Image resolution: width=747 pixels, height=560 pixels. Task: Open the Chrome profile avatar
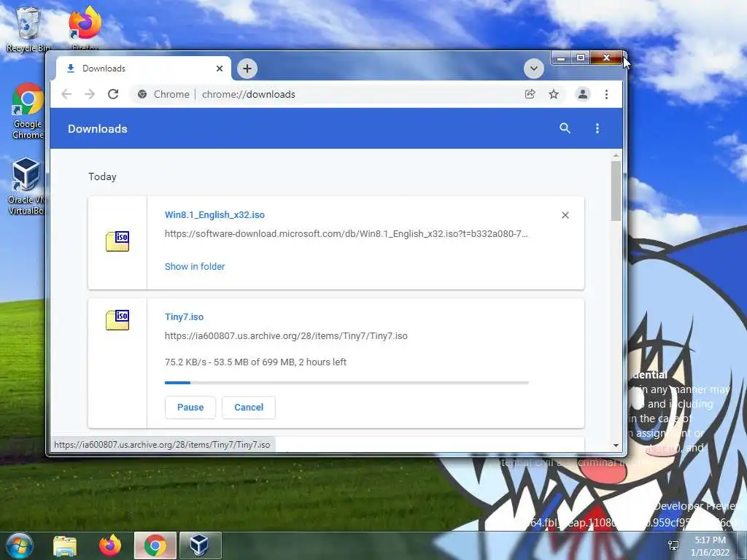tap(582, 94)
